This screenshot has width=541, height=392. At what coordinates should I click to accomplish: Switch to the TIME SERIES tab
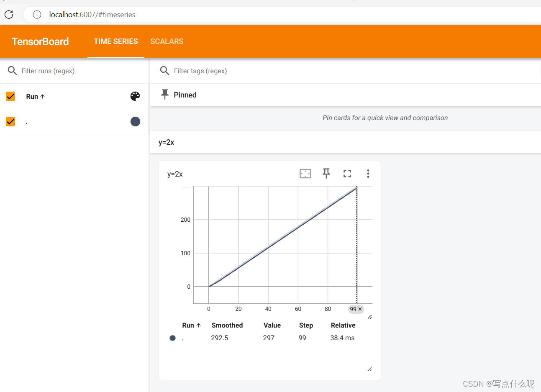[116, 41]
